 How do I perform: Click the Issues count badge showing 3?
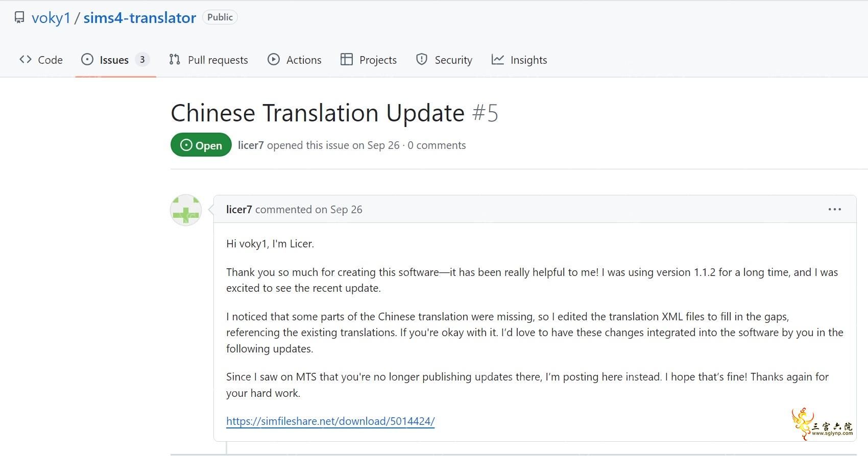142,60
